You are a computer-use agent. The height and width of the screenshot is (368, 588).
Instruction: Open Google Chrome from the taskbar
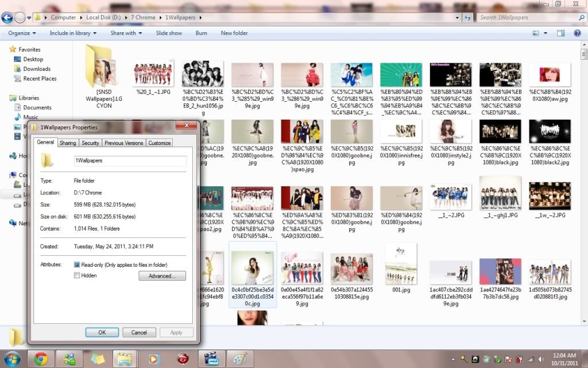[40, 359]
